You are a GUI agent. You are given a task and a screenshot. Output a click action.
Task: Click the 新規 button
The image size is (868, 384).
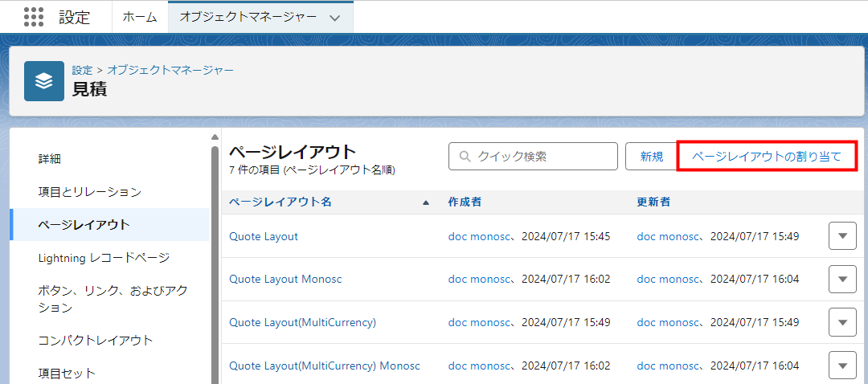[651, 157]
